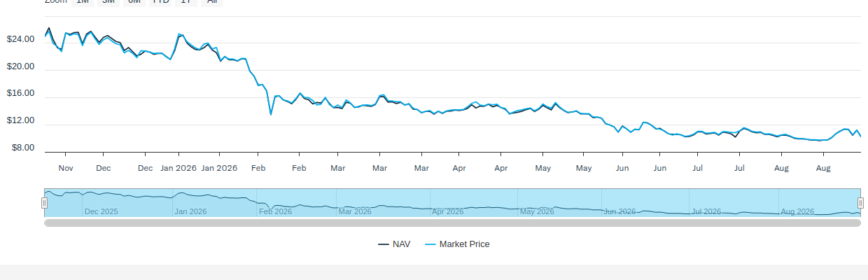Click the May 2026 label in the navigator
This screenshot has height=280, width=868.
click(537, 211)
